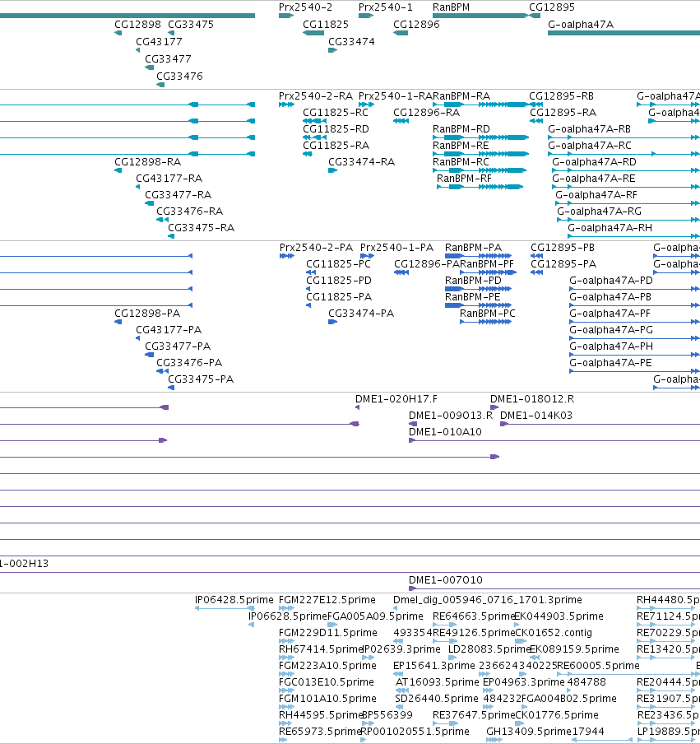The image size is (700, 744).
Task: Click the RanBPM-PA protein label
Action: tap(473, 248)
